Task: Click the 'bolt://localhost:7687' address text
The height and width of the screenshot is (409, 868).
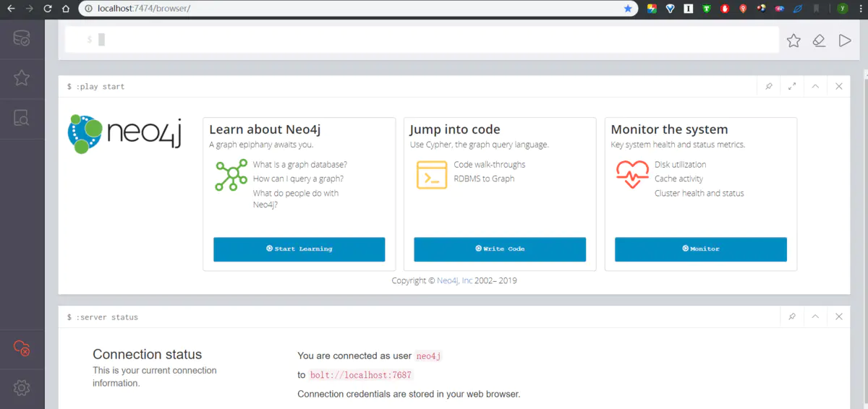Action: coord(360,375)
